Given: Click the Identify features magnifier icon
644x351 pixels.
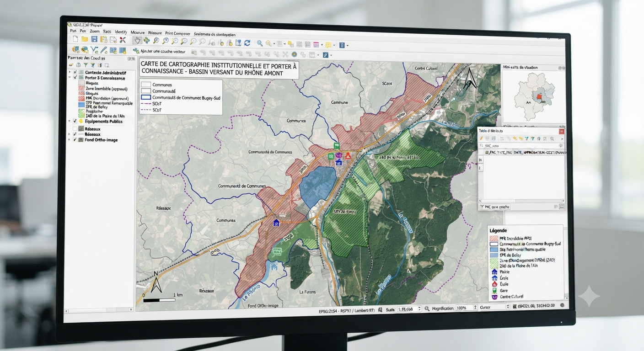Looking at the screenshot, I should coord(259,43).
